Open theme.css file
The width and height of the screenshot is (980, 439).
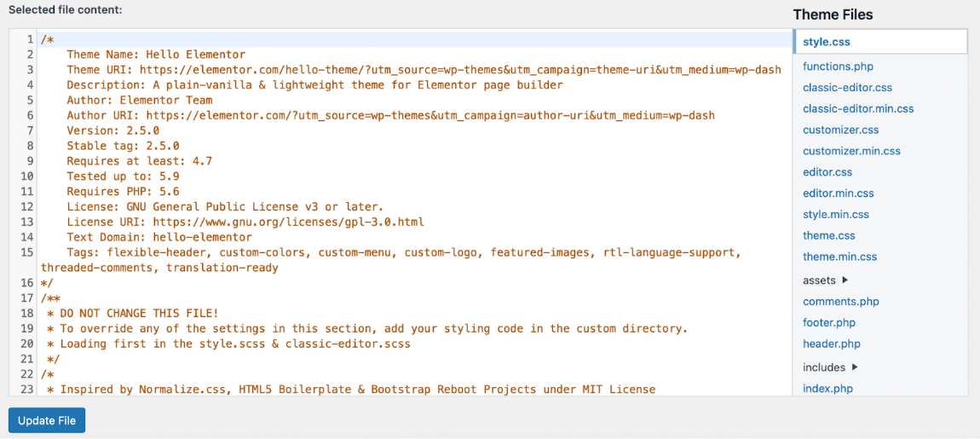pyautogui.click(x=828, y=235)
